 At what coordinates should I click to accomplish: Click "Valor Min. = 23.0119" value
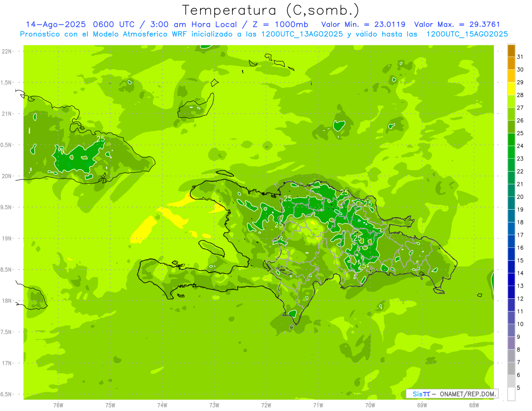[x=363, y=24]
